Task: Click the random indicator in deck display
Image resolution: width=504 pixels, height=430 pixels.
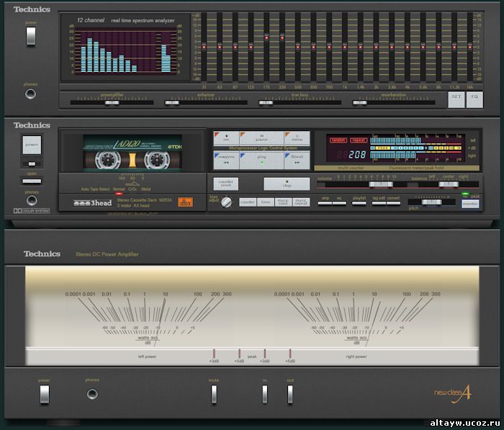Action: [x=338, y=140]
